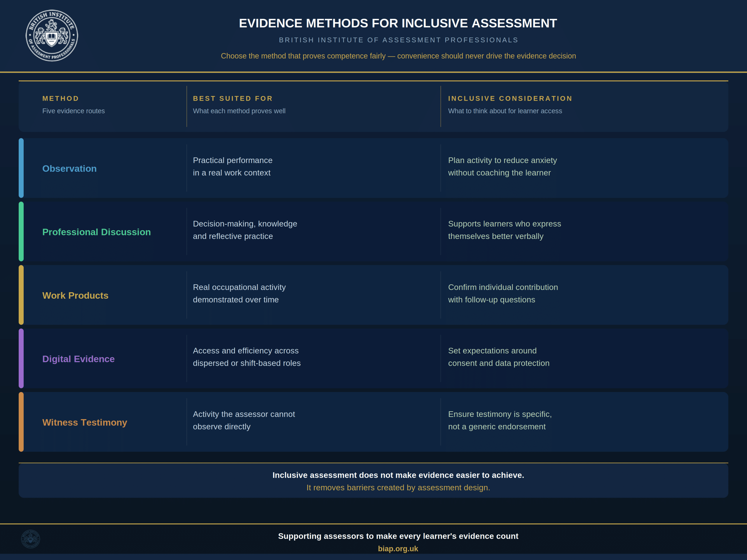Click the small faded crest logo in footer
This screenshot has height=560, width=747.
[31, 539]
